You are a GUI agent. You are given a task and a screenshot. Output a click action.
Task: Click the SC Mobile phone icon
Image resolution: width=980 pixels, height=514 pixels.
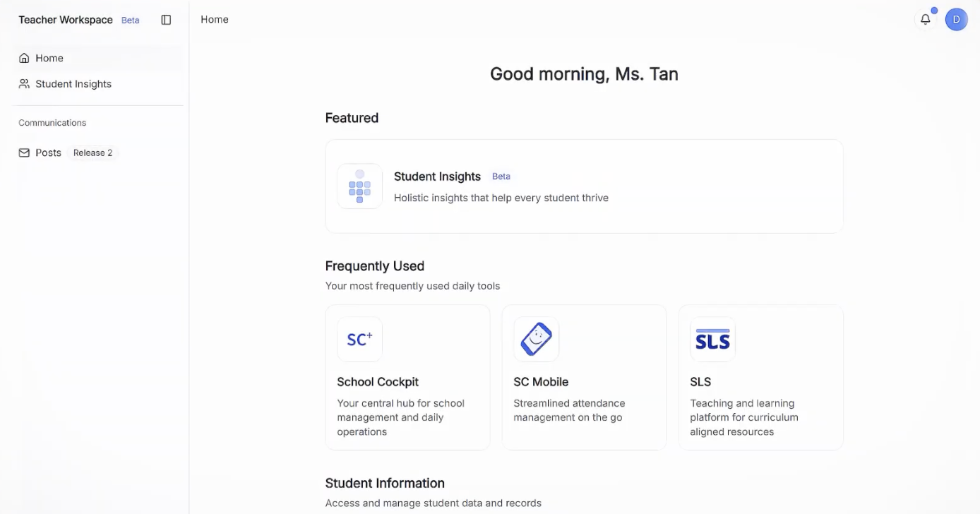coord(536,340)
